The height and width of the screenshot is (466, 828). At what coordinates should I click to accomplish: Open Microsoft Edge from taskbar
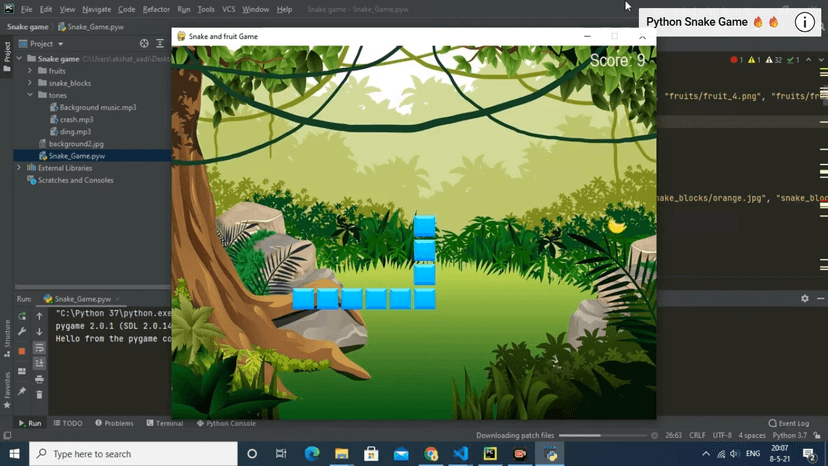[x=312, y=454]
